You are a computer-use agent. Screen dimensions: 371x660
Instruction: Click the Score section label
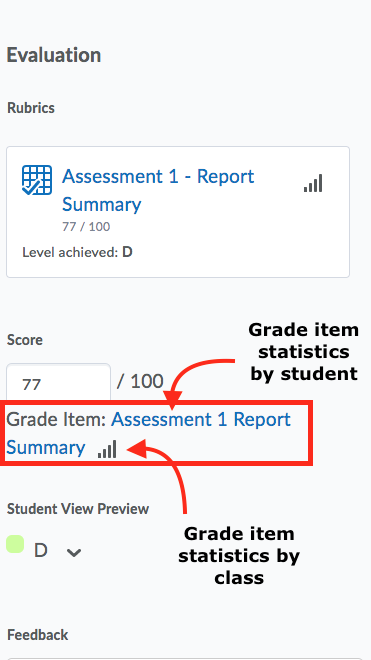24,340
